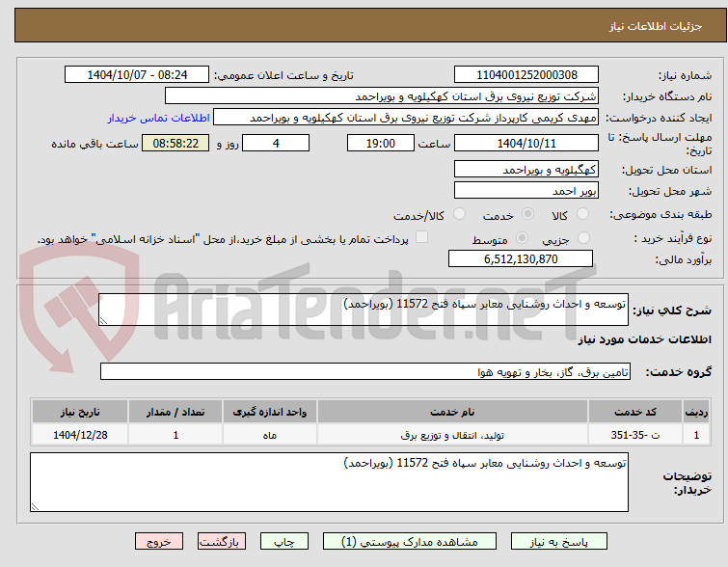Click the resize handle of توضیحات خریدار box
728x567 pixels.
click(x=35, y=507)
